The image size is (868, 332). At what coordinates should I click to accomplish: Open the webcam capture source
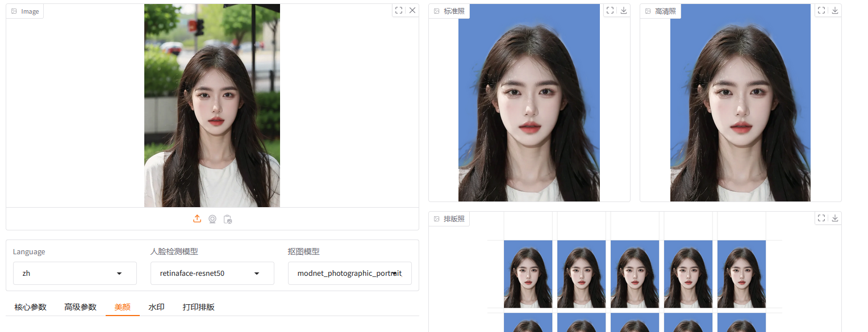coord(212,219)
